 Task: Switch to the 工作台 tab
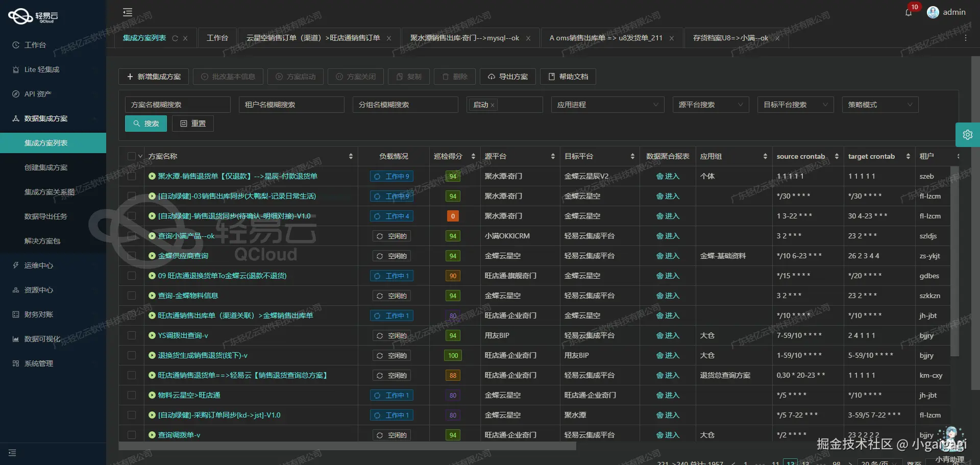pyautogui.click(x=217, y=37)
